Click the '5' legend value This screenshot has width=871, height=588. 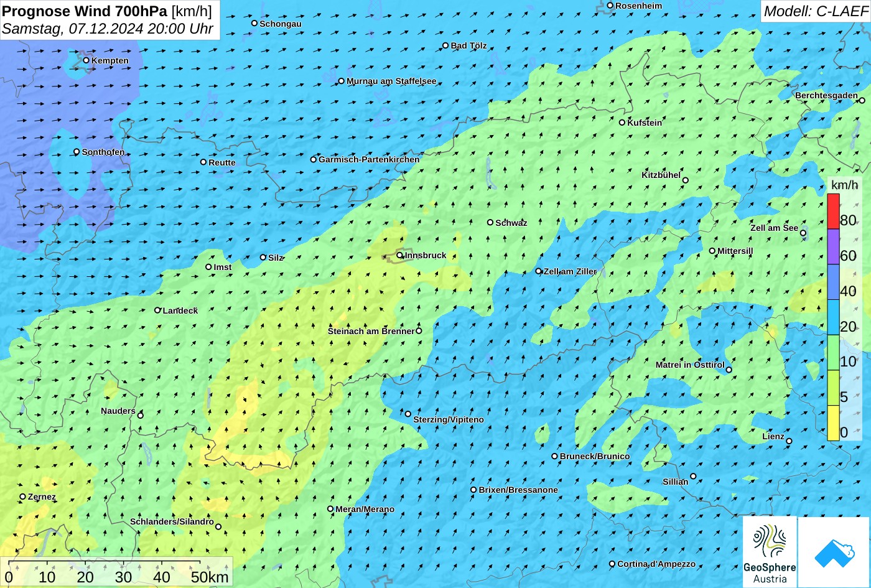click(x=844, y=397)
